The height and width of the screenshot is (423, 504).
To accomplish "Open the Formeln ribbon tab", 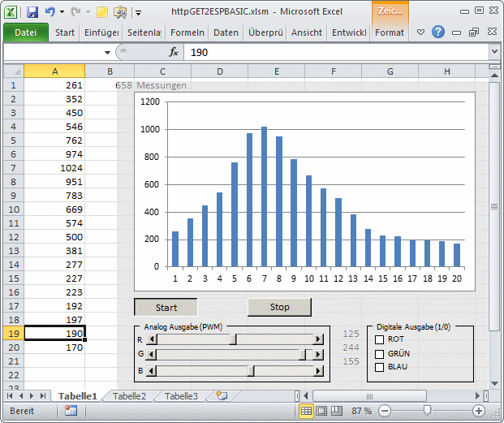I will 187,32.
